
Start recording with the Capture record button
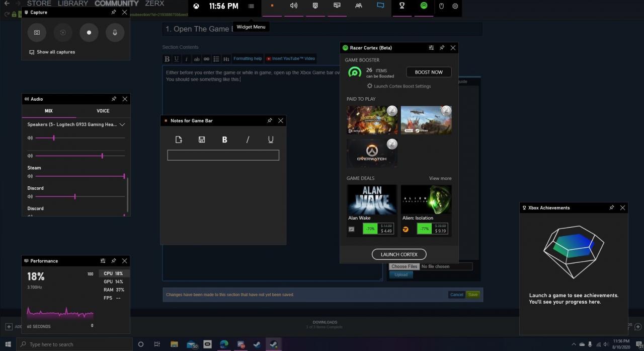click(x=89, y=32)
